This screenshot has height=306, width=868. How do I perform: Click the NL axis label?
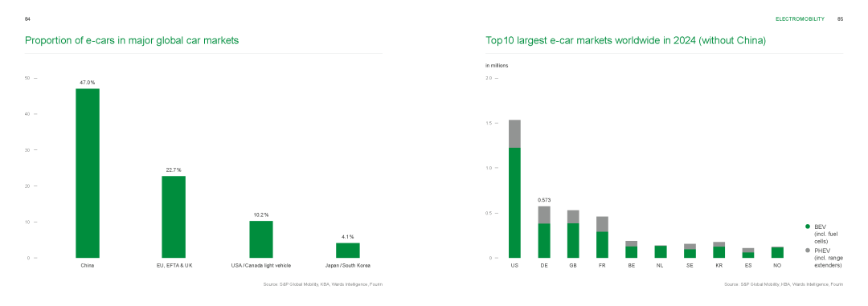click(661, 266)
